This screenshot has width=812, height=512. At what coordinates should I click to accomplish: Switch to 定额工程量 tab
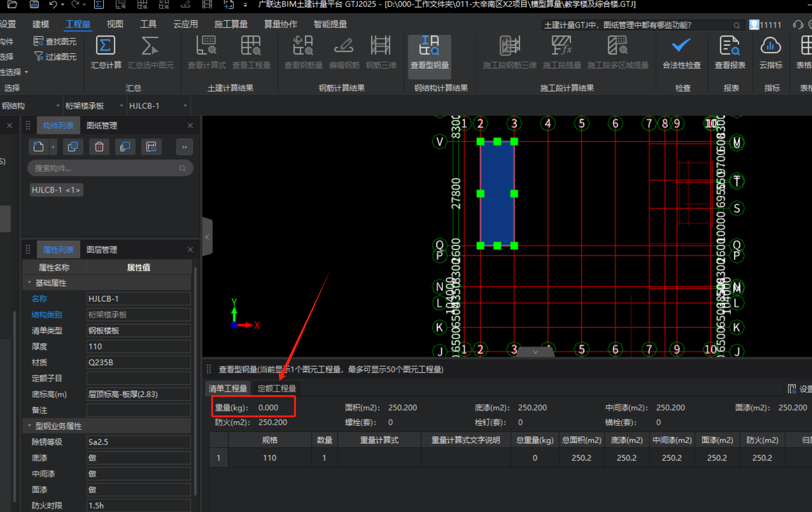pos(277,388)
